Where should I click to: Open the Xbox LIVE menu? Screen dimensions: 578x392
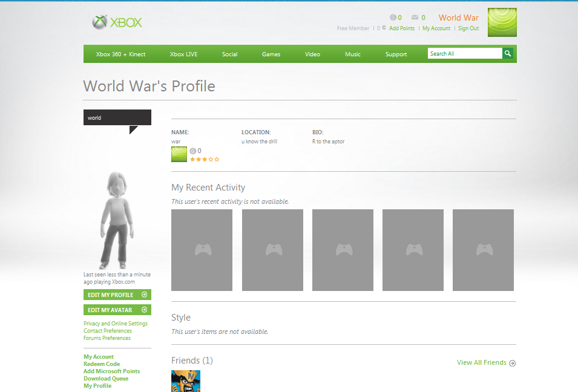point(183,54)
